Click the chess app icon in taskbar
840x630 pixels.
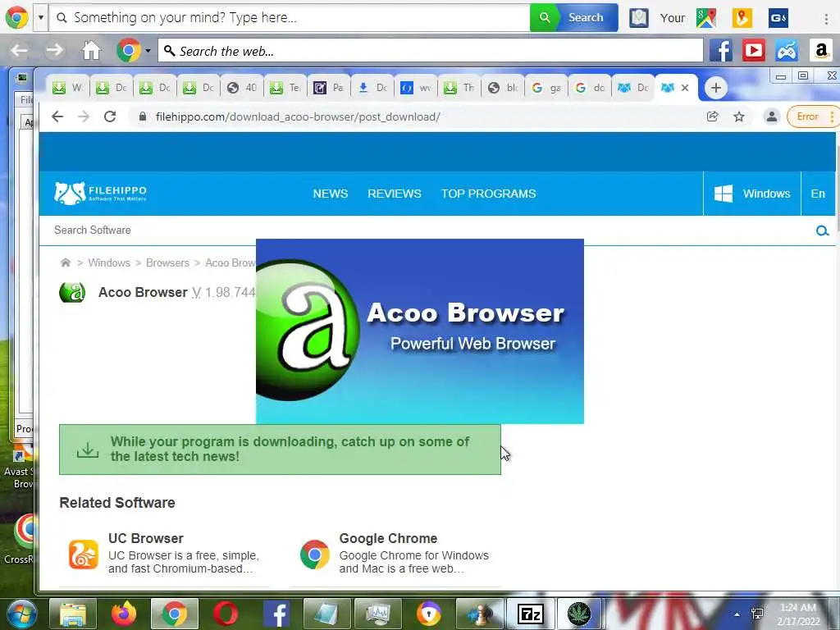point(479,614)
